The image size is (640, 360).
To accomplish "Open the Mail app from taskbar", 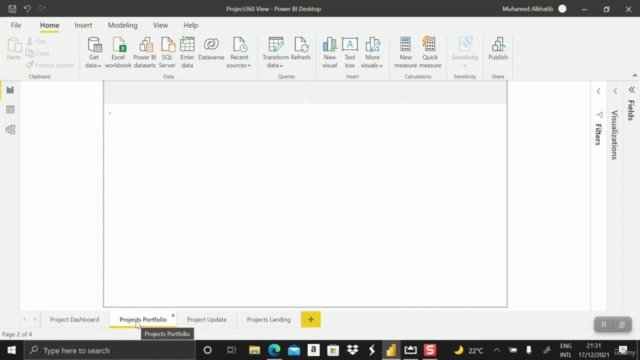I will [294, 350].
